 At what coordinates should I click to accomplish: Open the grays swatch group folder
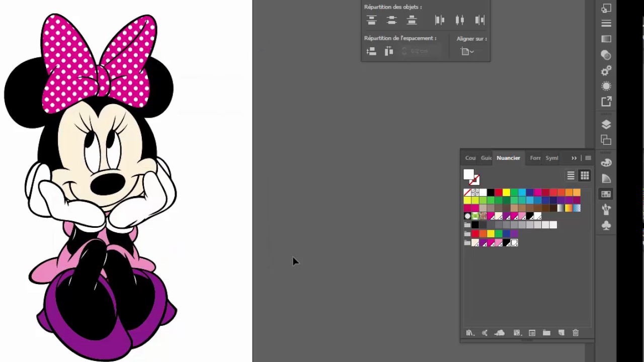coord(467,225)
